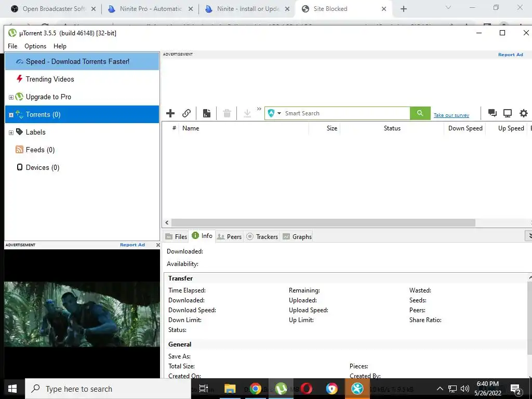Screen dimensions: 532x399
Task: Switch to the Files tab
Action: pos(176,236)
